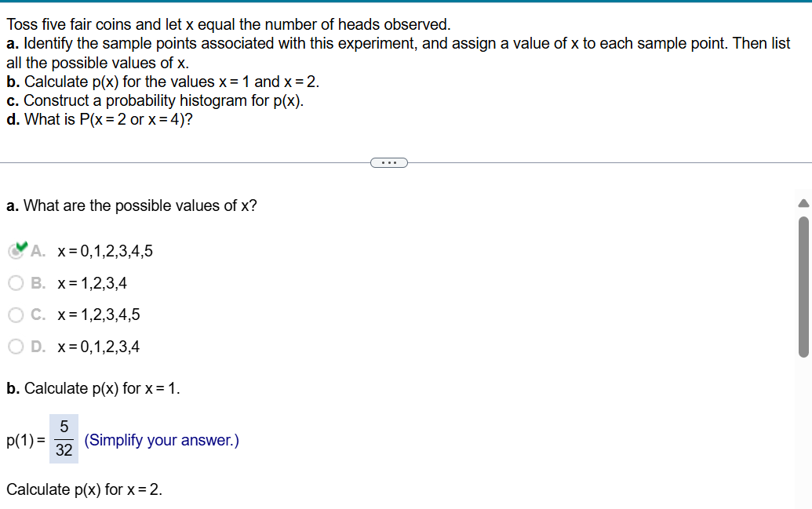The height and width of the screenshot is (509, 812).
Task: Click the '(Simplify your answer.)' hint text
Action: point(161,440)
